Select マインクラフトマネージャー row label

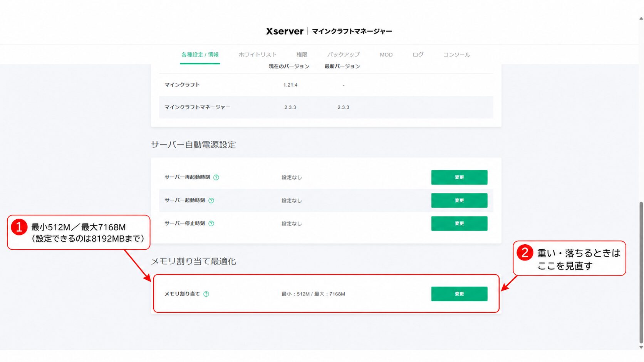197,107
